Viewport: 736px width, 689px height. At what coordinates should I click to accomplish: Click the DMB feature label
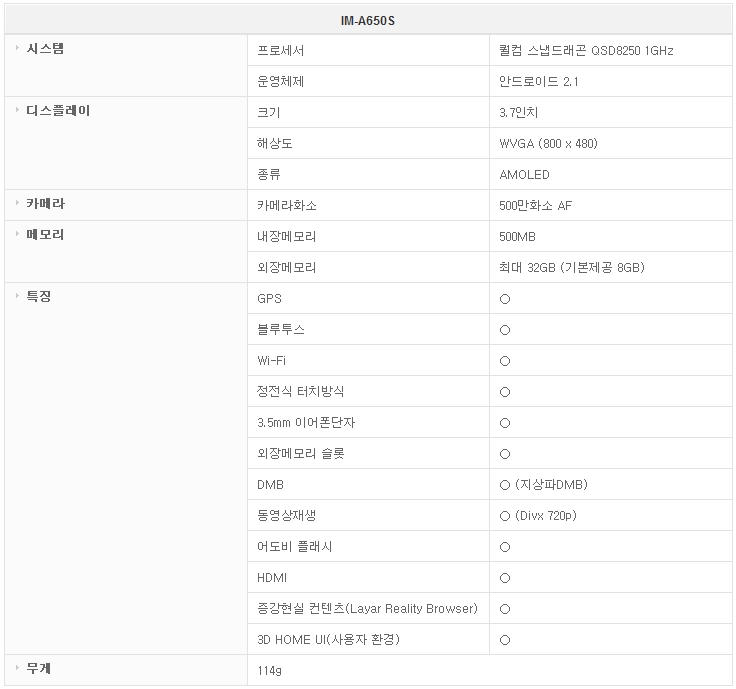pos(270,484)
